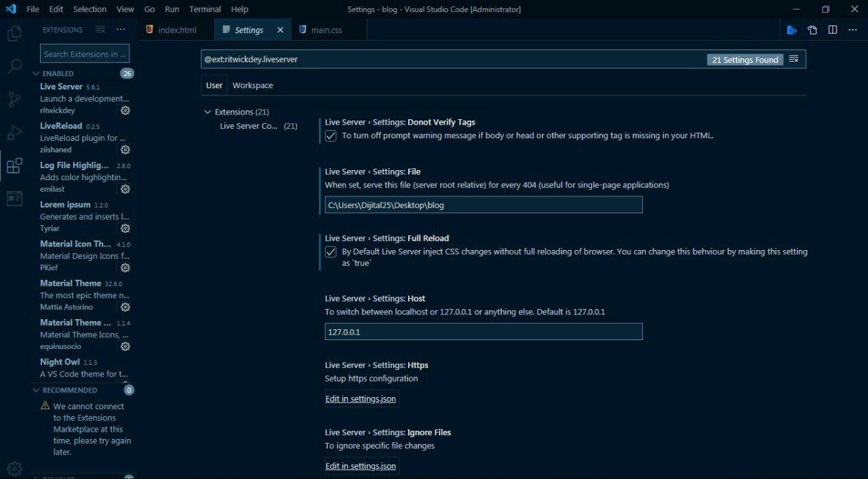Switch to main.css editor tab

[329, 30]
